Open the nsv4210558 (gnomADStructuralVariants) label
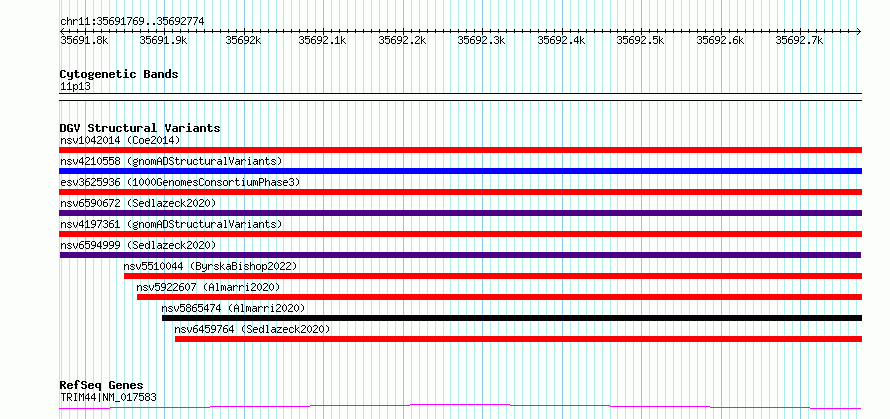Screen dimensions: 890x419 pos(171,161)
